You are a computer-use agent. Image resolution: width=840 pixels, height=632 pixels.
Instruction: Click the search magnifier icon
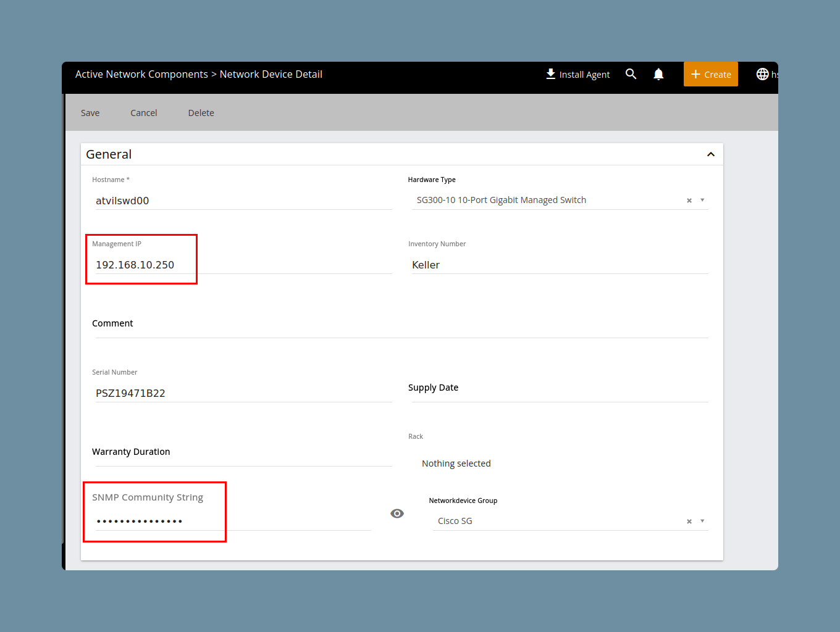(x=631, y=74)
